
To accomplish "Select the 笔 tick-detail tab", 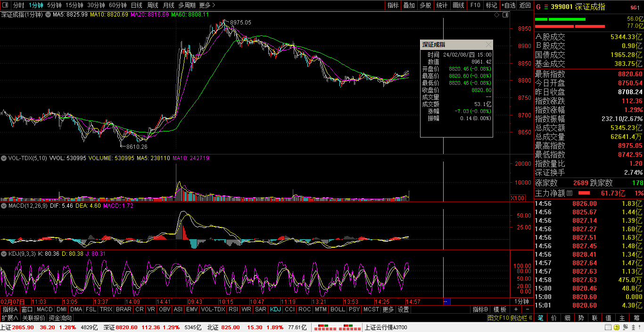I will (x=540, y=318).
